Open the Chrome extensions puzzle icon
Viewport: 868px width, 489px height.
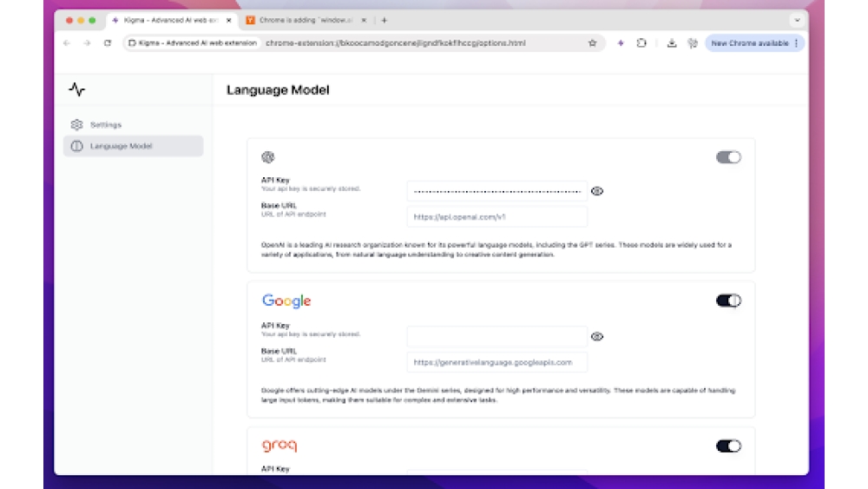click(x=641, y=43)
